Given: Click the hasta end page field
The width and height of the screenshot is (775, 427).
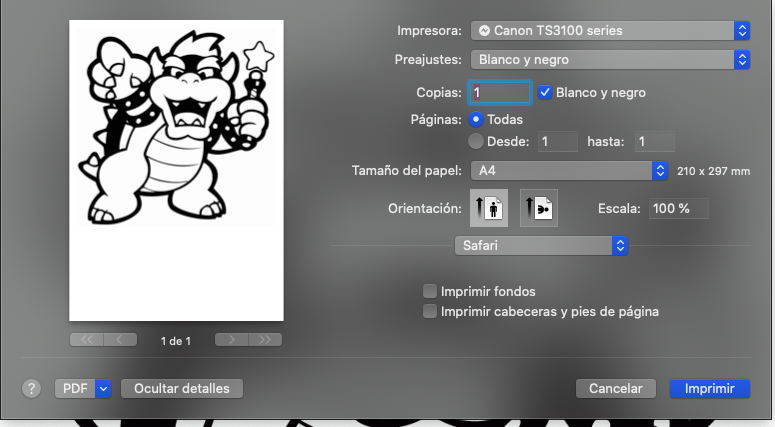Looking at the screenshot, I should 654,142.
